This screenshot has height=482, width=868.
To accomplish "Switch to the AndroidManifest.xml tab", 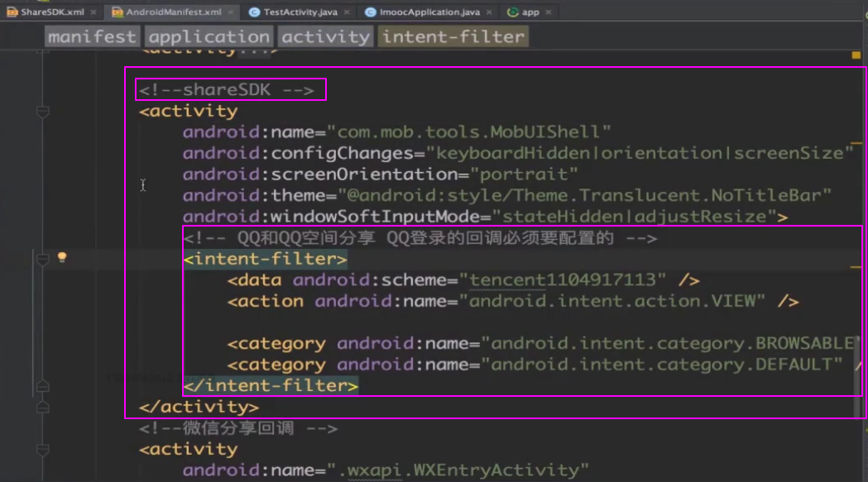I will coord(173,12).
